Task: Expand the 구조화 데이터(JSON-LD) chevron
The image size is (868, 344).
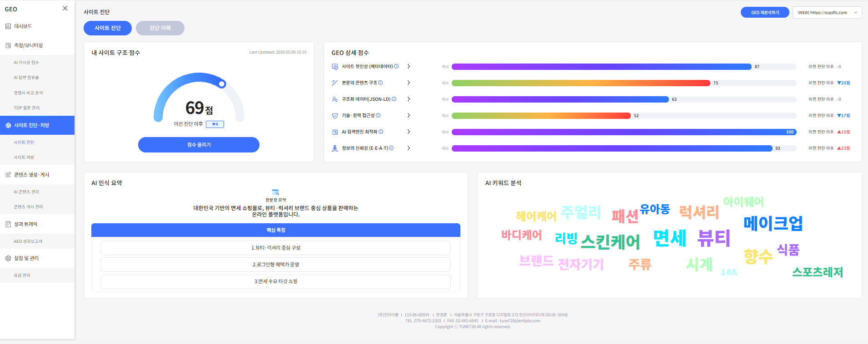Action: pos(409,99)
